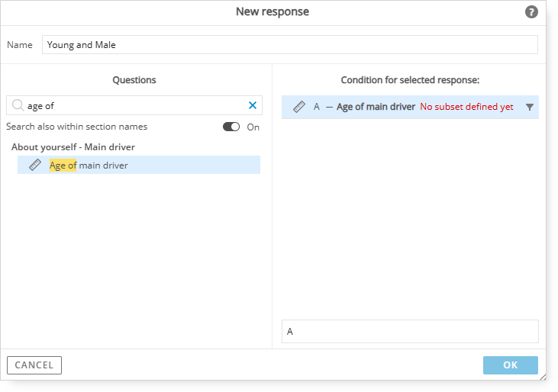Open the subset filter funnel icon
This screenshot has height=392, width=558.
(530, 107)
